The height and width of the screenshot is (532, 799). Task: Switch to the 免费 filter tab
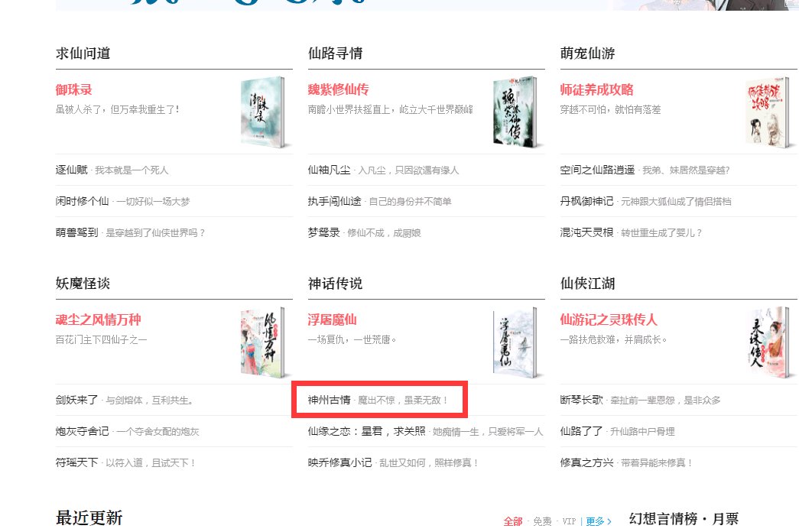coord(542,521)
